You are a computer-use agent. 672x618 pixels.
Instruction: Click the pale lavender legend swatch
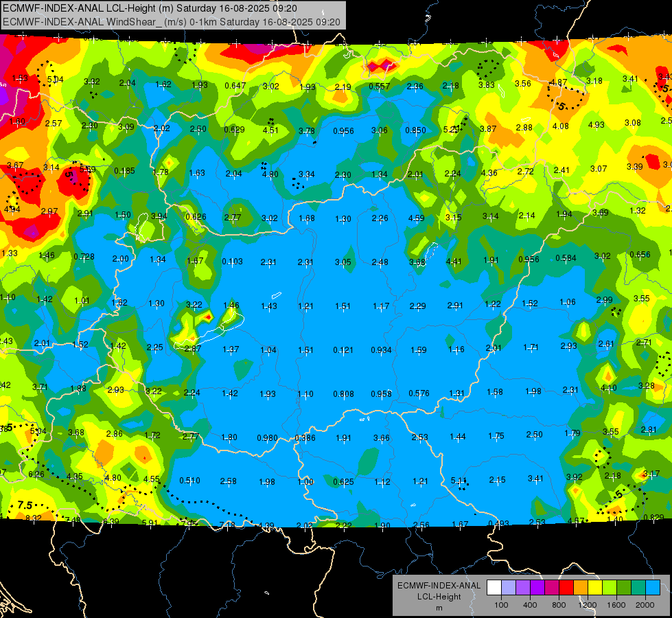[x=509, y=588]
